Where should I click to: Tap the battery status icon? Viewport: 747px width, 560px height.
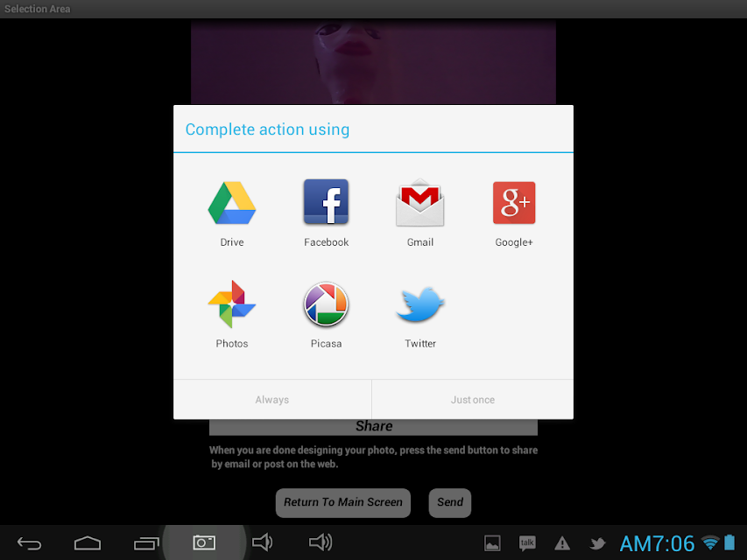(729, 542)
